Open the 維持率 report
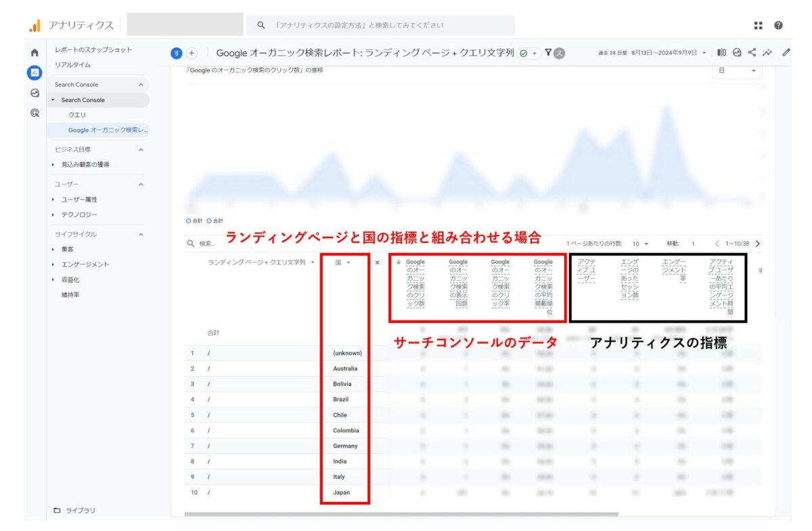This screenshot has width=812, height=531. coord(70,295)
